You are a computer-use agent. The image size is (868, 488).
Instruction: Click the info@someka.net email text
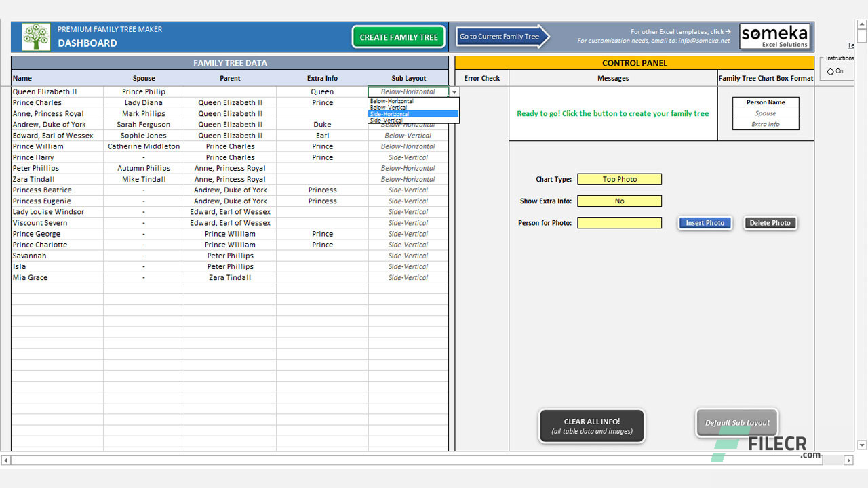tap(704, 41)
